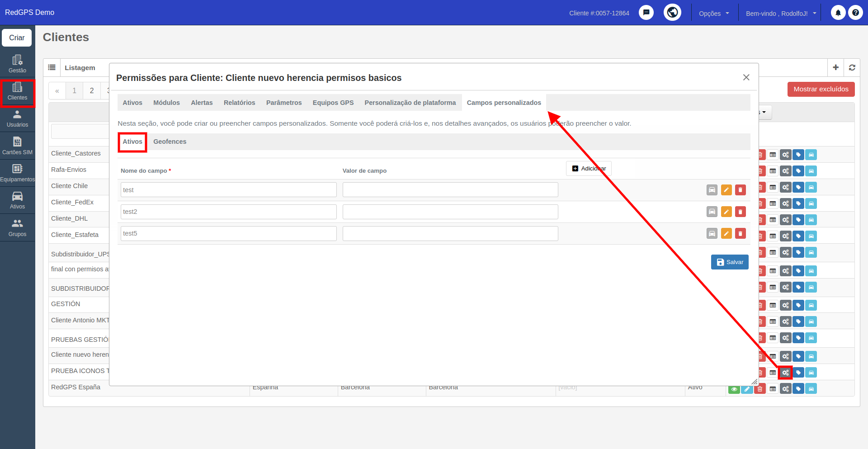The width and height of the screenshot is (868, 449).
Task: Go to page 2 of listing
Action: click(92, 90)
